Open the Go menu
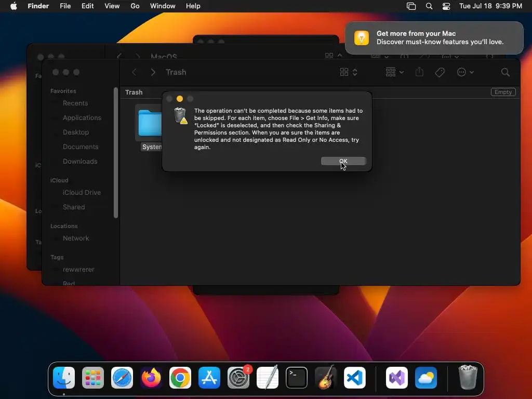Viewport: 532px width, 399px height. coord(135,6)
